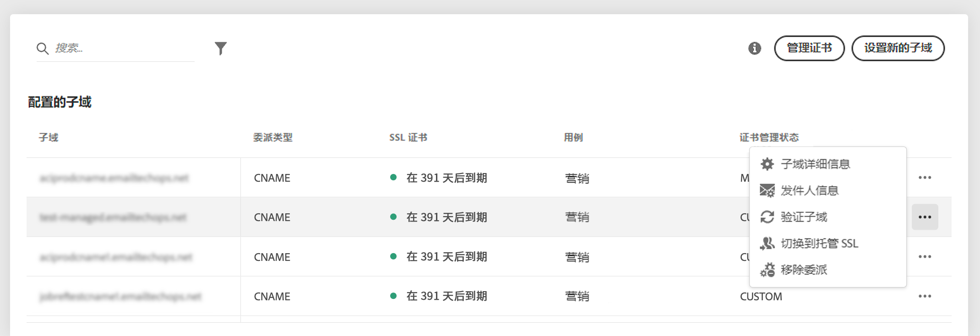Choose 移除委派 from the context menu
This screenshot has height=336, width=980.
click(804, 270)
